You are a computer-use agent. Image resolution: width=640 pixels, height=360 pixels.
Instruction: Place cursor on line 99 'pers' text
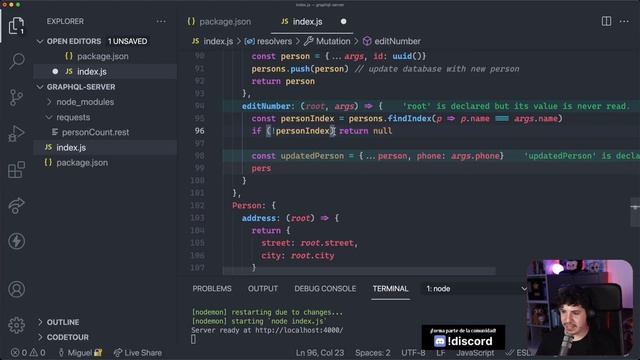click(261, 168)
